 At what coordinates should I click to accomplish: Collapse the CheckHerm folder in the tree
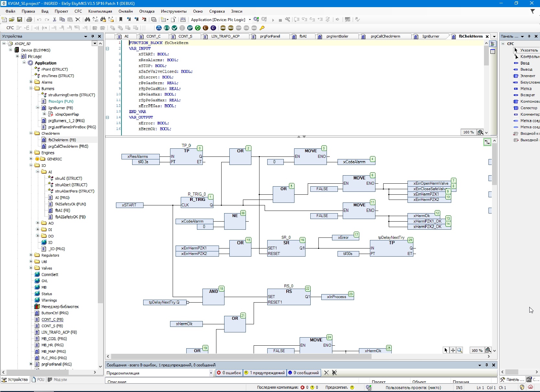(31, 133)
